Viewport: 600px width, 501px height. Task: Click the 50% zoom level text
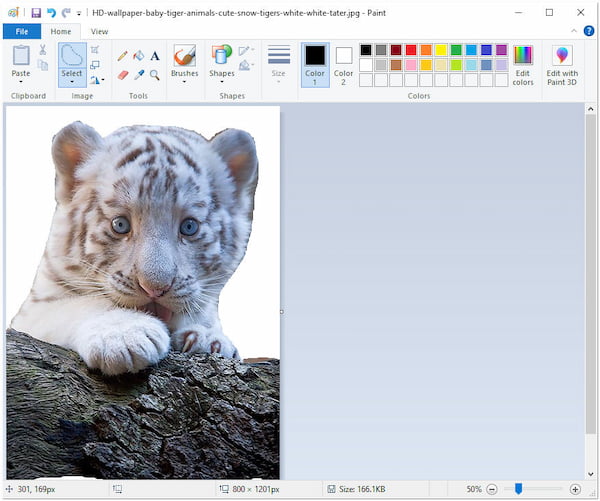click(474, 489)
